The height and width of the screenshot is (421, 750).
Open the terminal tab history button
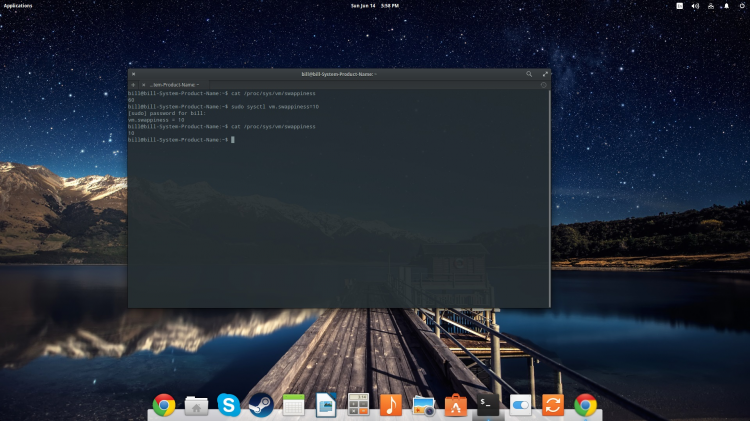(543, 85)
